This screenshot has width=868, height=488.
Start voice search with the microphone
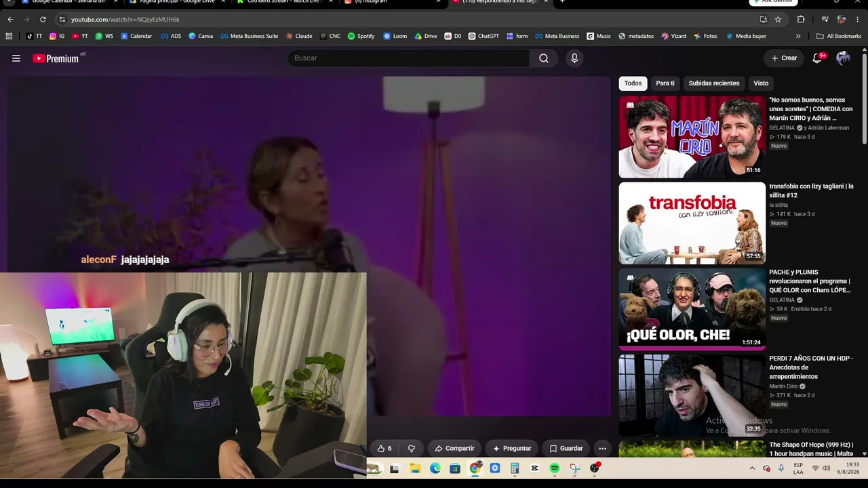click(x=574, y=58)
